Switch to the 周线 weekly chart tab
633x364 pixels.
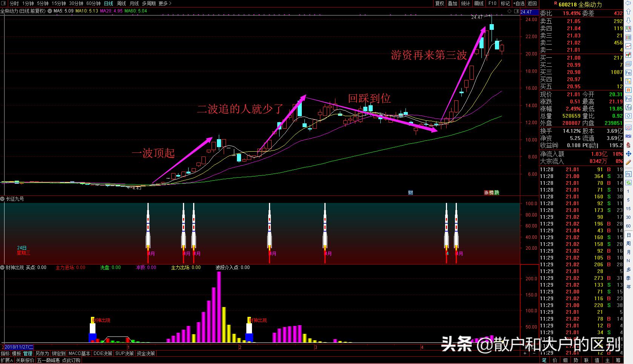point(121,3)
